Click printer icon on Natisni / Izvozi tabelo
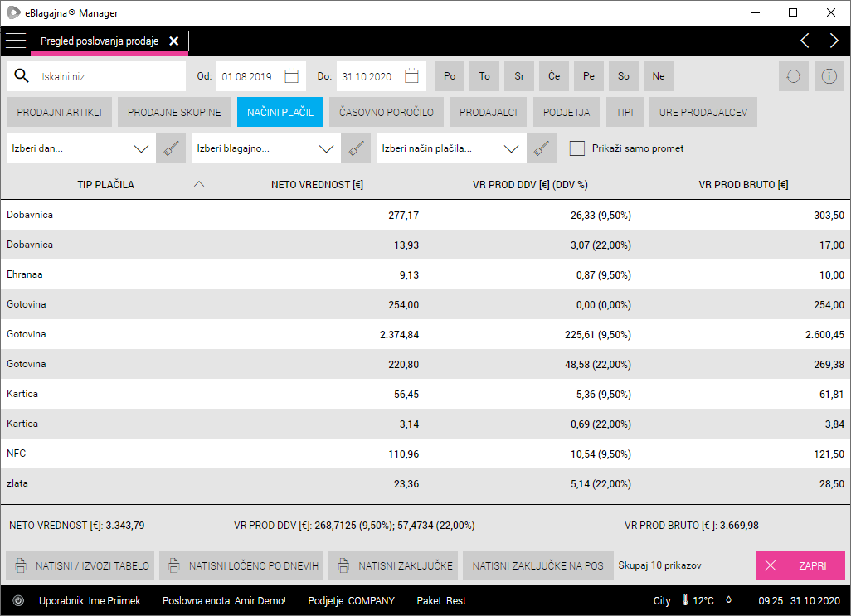851x616 pixels. 21,565
